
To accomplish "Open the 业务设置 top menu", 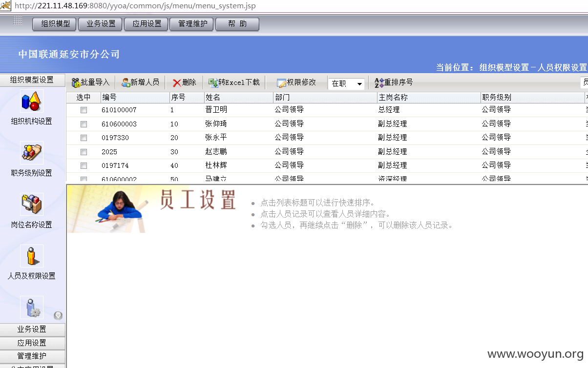I will tap(101, 24).
